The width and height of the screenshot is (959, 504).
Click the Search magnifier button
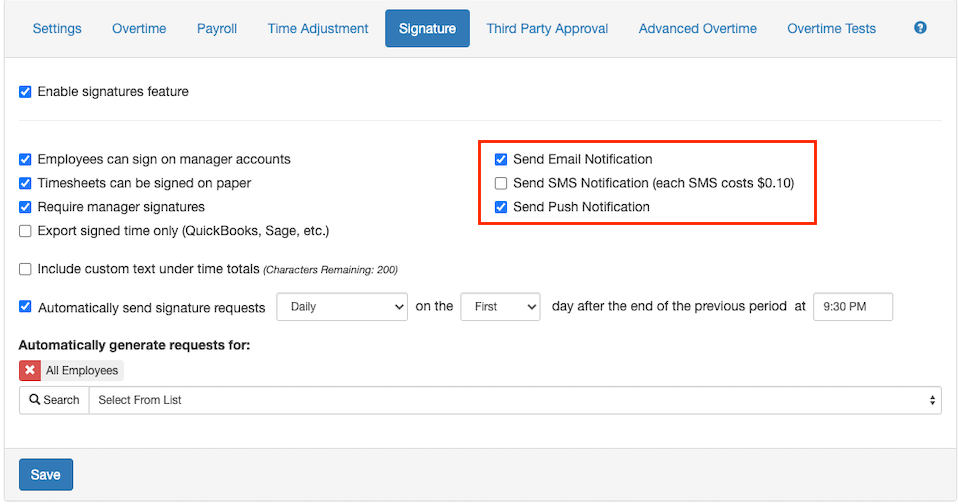54,400
